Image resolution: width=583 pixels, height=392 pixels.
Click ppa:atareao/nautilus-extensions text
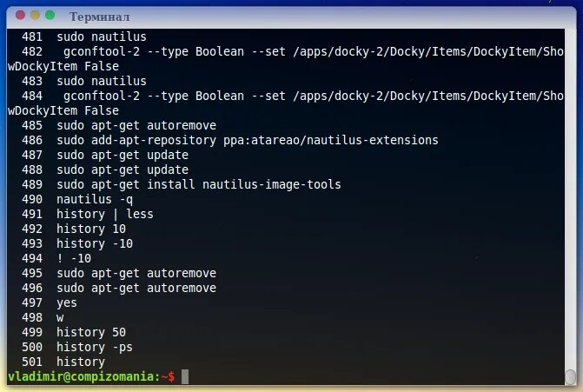[331, 140]
